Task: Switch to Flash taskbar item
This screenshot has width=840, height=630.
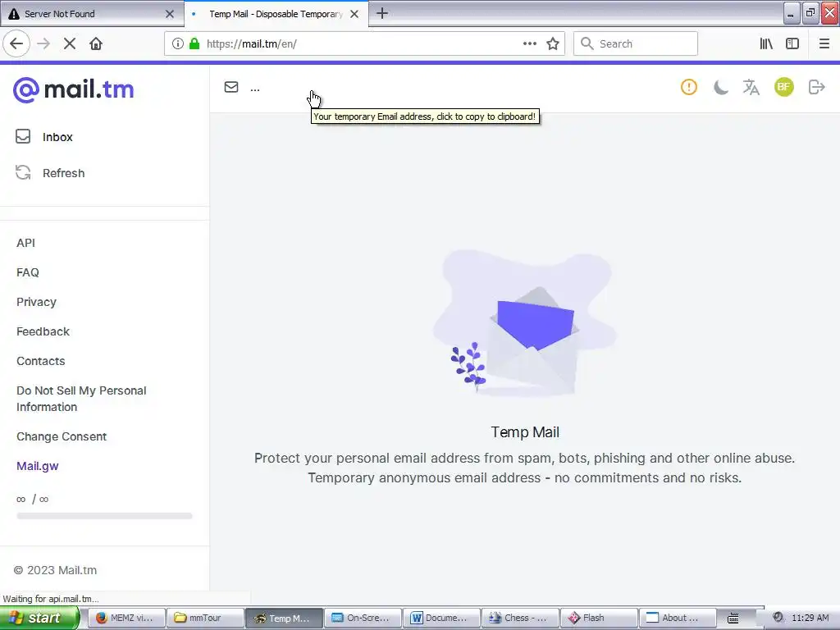Action: [598, 618]
